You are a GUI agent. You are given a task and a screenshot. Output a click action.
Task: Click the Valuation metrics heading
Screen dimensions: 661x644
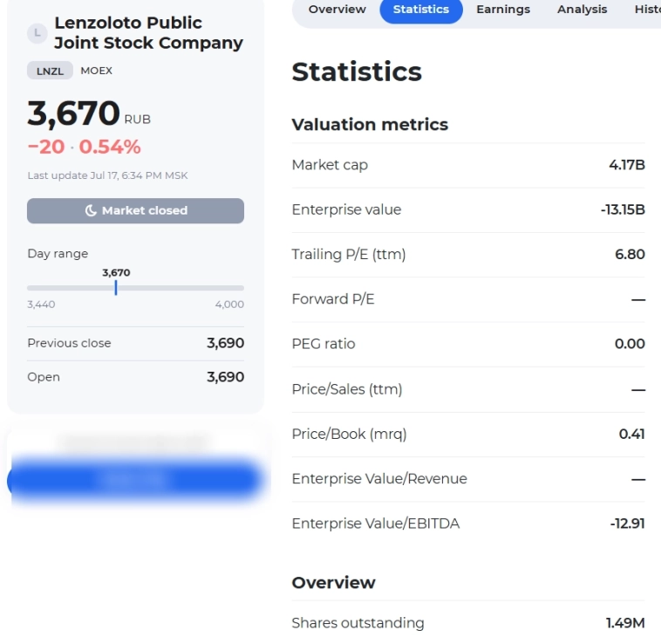click(370, 125)
